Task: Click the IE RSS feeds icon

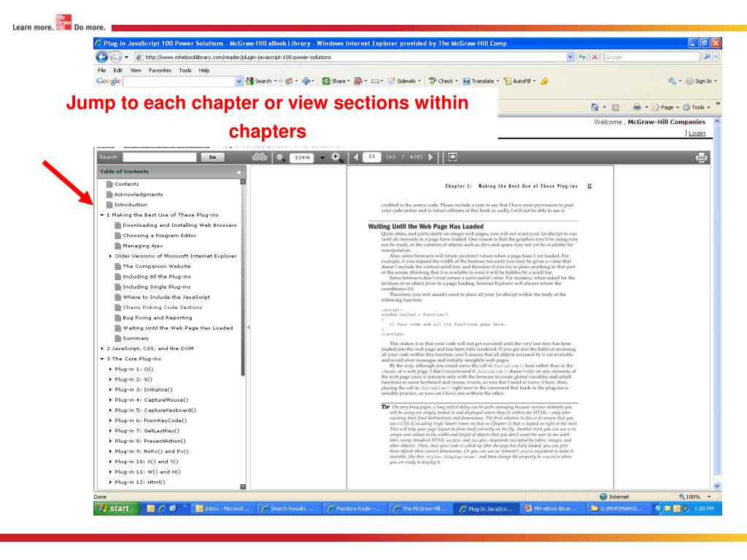Action: click(615, 108)
